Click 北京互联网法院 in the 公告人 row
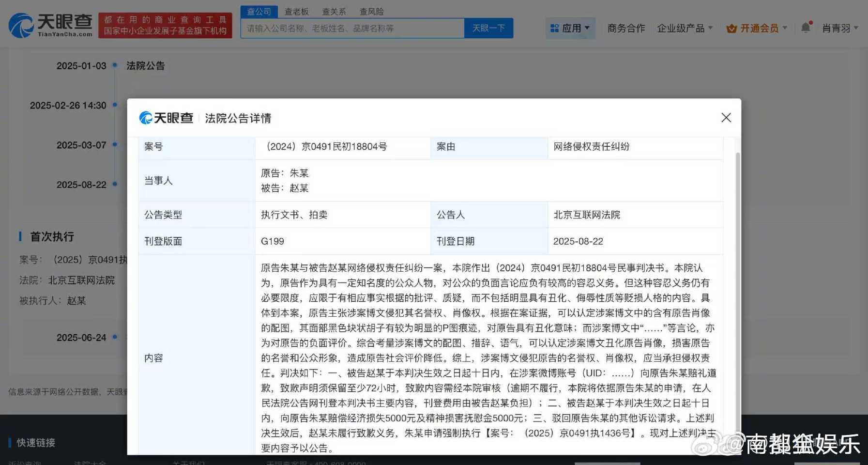 point(635,215)
